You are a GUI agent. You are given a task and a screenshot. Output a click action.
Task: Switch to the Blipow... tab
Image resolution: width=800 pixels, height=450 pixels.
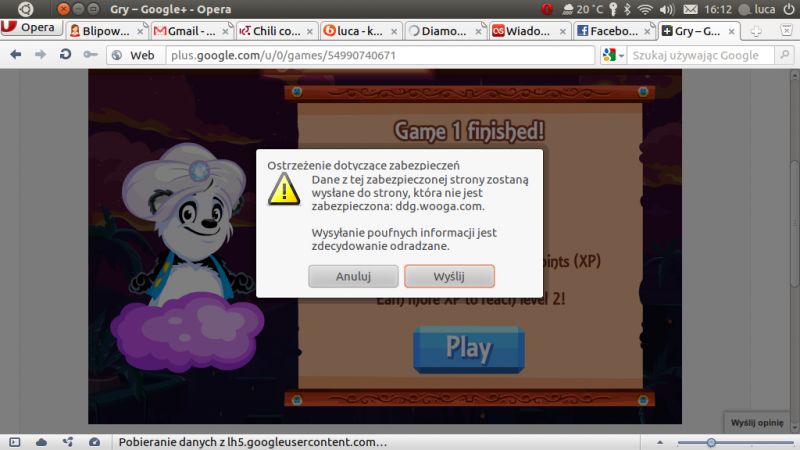tap(106, 31)
